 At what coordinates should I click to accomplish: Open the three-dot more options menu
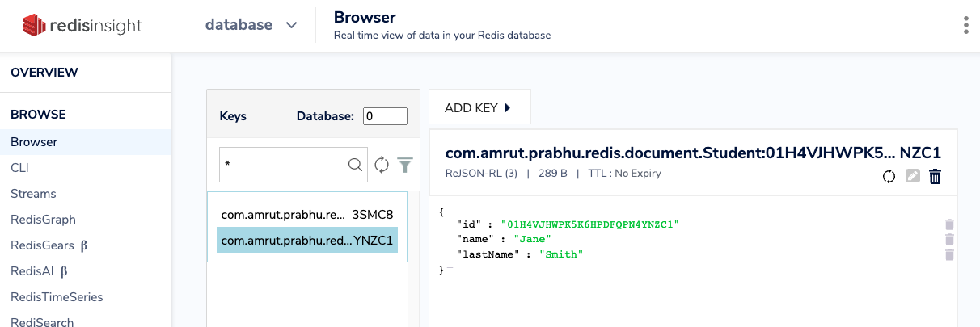tap(966, 25)
